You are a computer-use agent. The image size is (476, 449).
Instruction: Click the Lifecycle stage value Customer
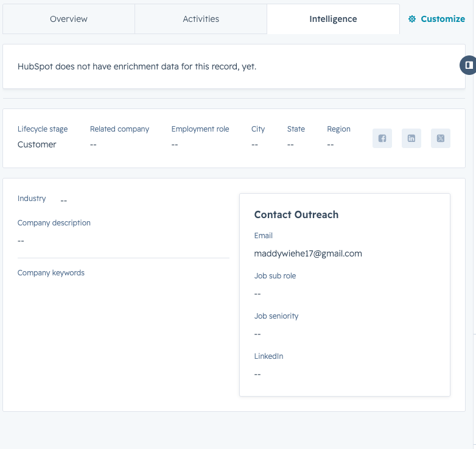tap(37, 144)
